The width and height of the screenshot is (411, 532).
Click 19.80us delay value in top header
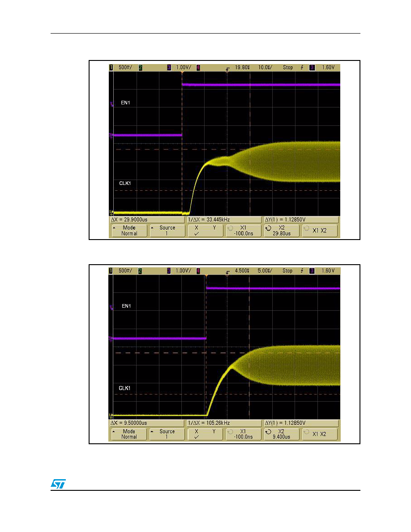(x=242, y=68)
